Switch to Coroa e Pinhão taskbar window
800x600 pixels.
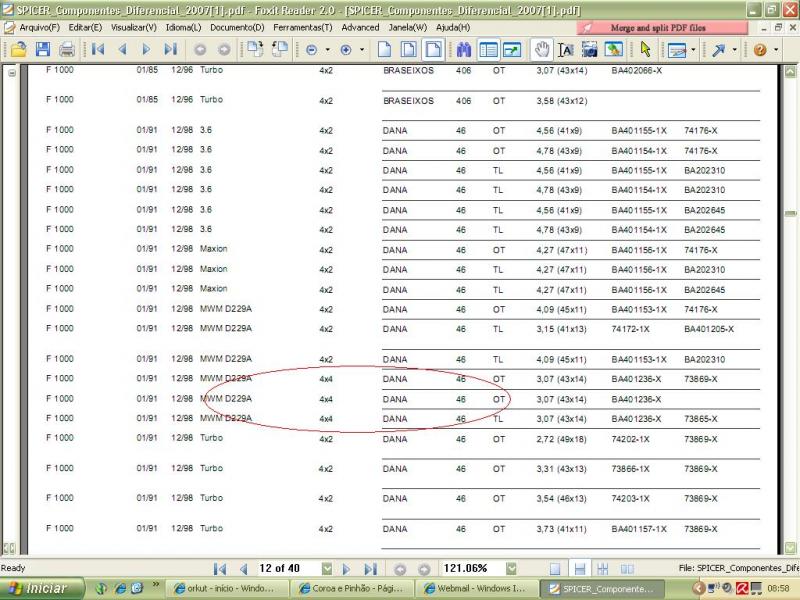[352, 589]
